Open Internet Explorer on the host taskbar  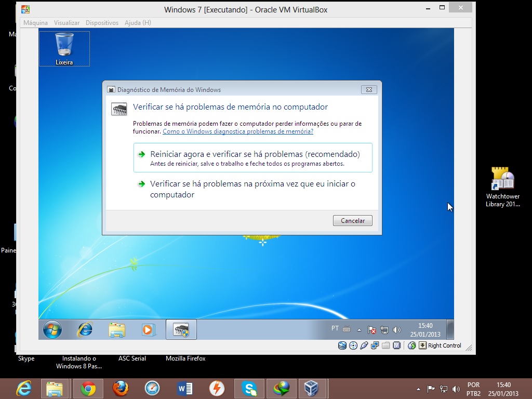click(24, 389)
